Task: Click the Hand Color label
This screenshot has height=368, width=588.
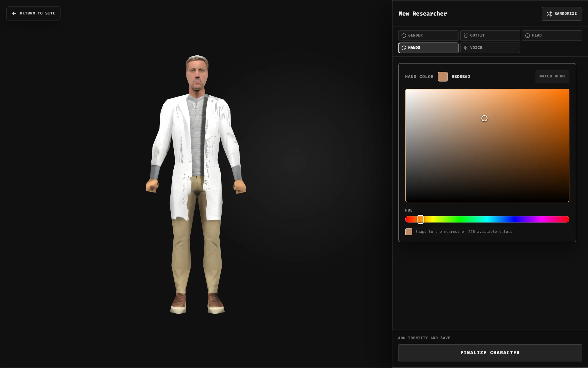Action: click(419, 77)
